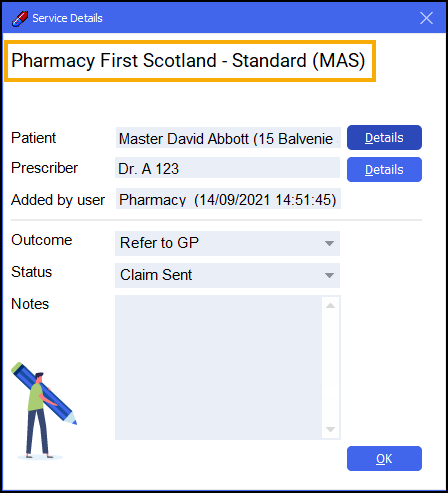Click the Service Details title text

67,18
